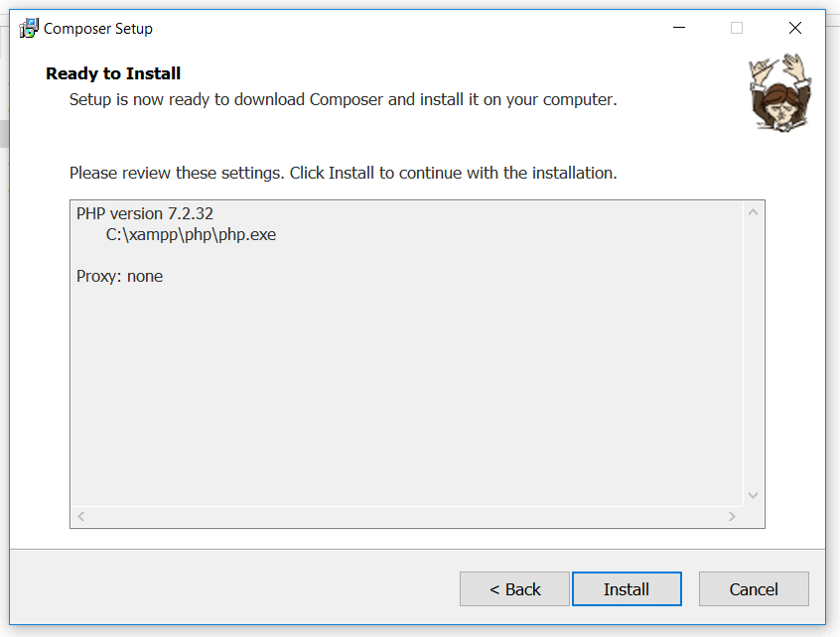Click the settings box scroll-up arrow
Image resolution: width=840 pixels, height=637 pixels.
pos(753,212)
